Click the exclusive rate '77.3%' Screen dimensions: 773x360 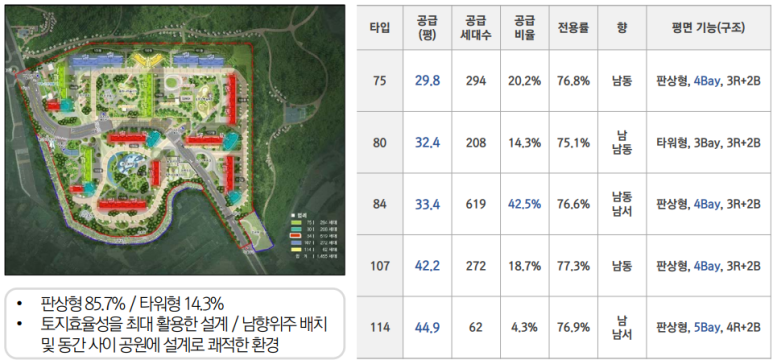click(x=573, y=266)
